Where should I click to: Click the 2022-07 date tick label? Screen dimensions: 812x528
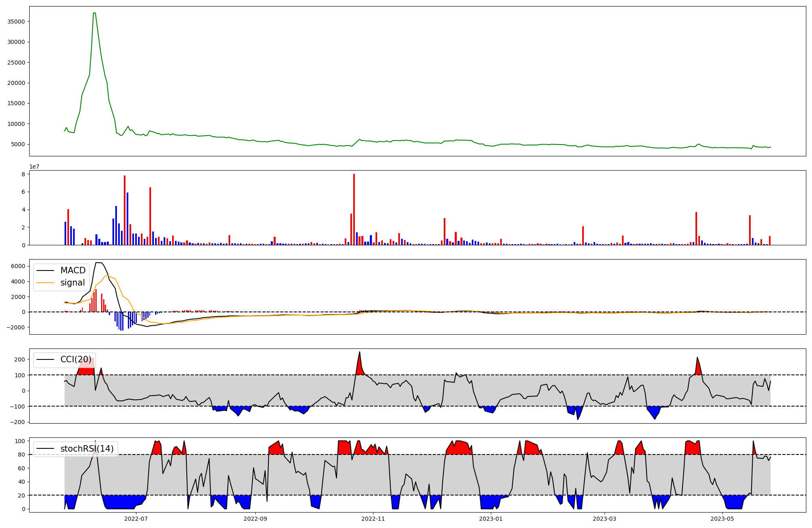136,519
